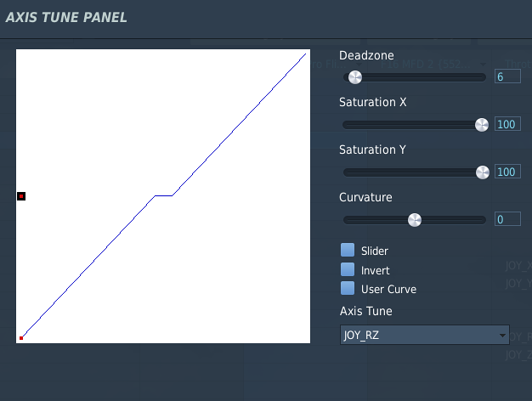The image size is (532, 401).
Task: Click the Saturation X slider knob
Action: [482, 125]
